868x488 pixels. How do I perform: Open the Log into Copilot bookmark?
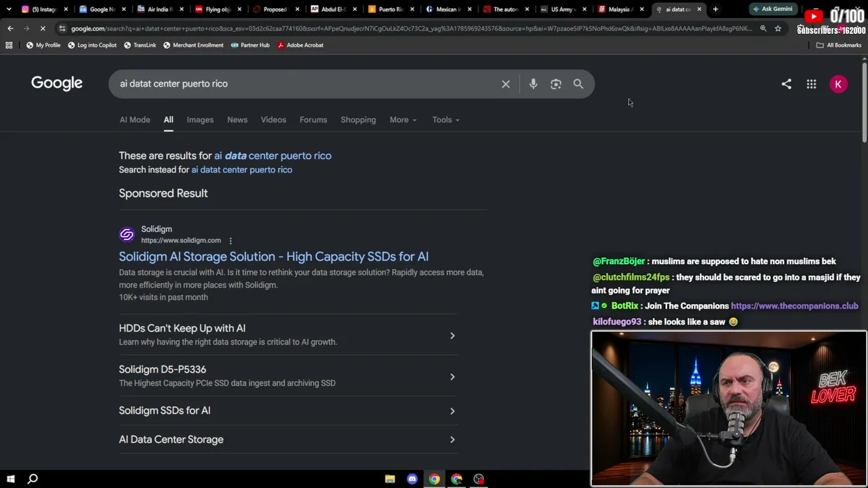pyautogui.click(x=92, y=45)
